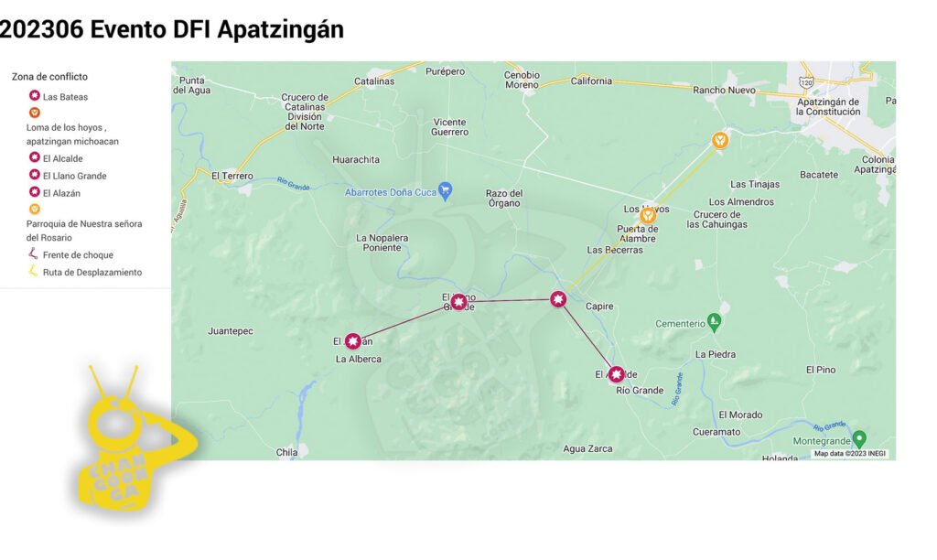Click the La Piedra map label

point(716,354)
